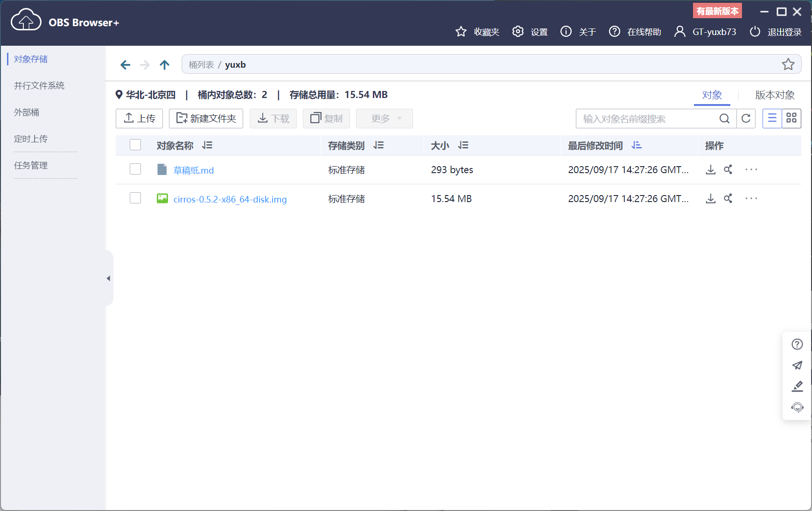Open 定时上传 in the sidebar
The image size is (812, 511).
pos(31,139)
